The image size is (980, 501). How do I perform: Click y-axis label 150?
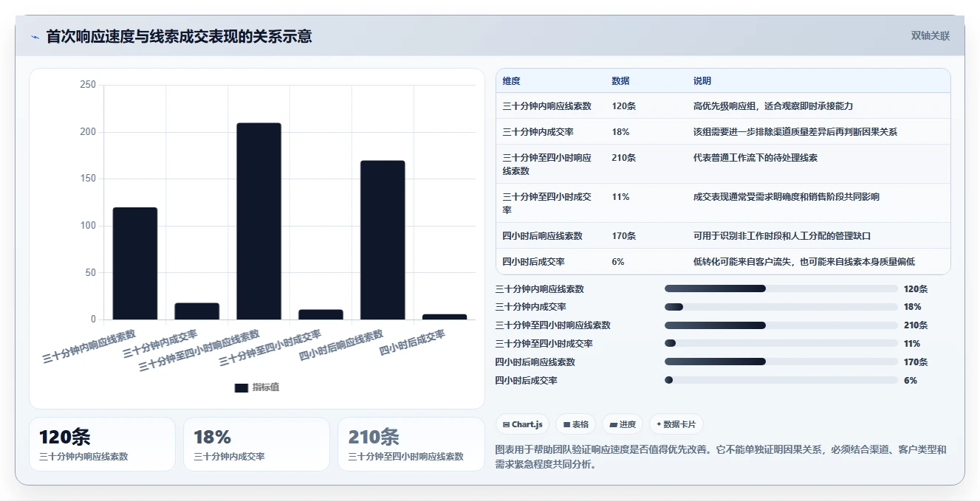[x=88, y=179]
